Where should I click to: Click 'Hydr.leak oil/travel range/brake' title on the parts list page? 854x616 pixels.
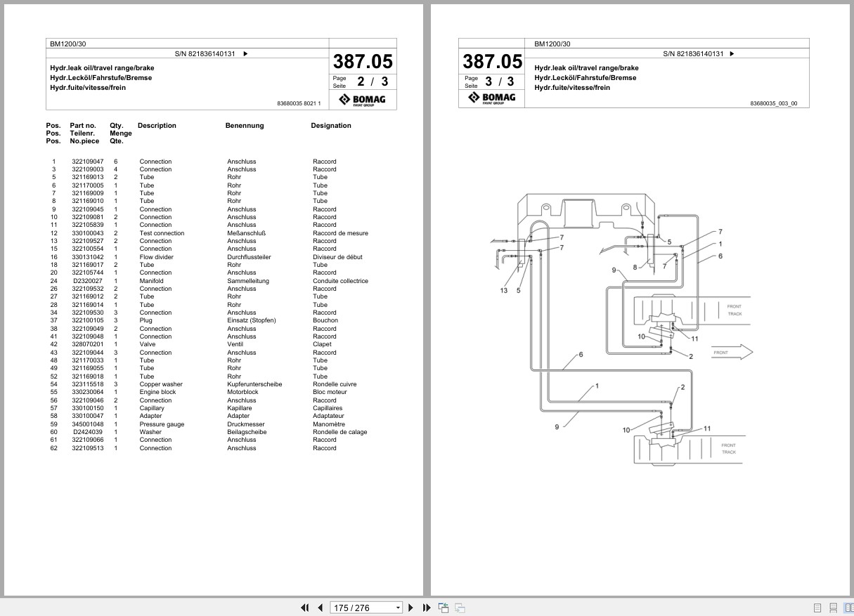coord(102,68)
